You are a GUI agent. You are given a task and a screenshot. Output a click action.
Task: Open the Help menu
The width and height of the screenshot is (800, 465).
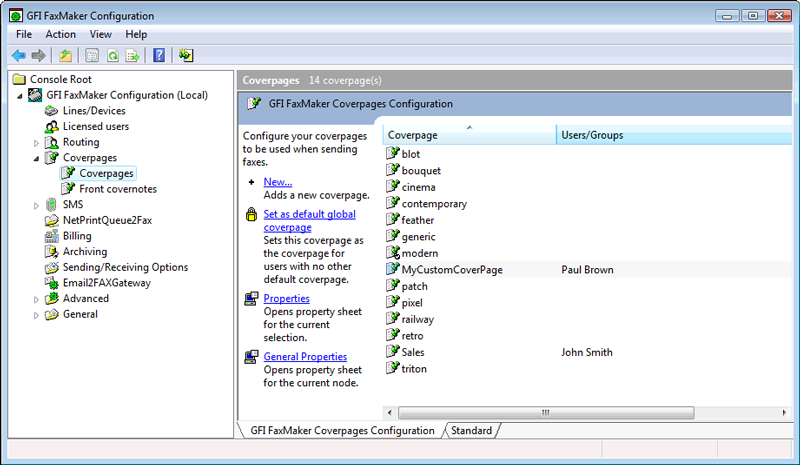[x=136, y=34]
